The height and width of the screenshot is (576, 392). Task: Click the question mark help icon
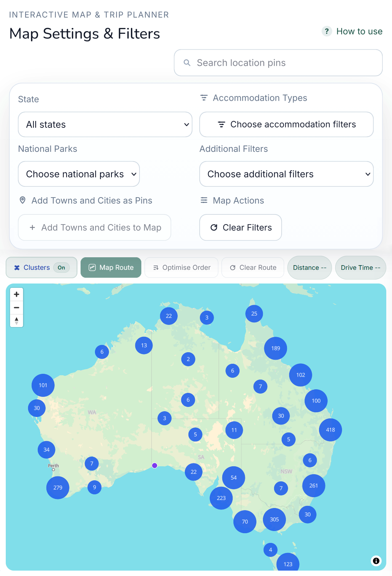click(327, 31)
